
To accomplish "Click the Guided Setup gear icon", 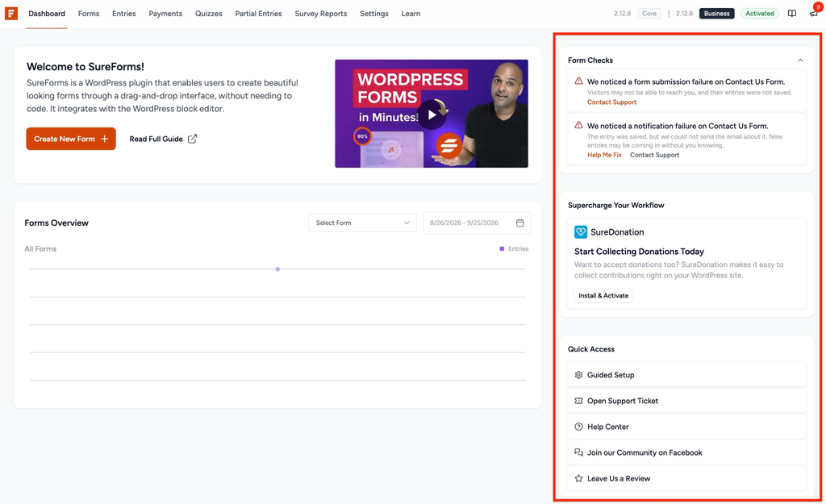I will click(578, 375).
